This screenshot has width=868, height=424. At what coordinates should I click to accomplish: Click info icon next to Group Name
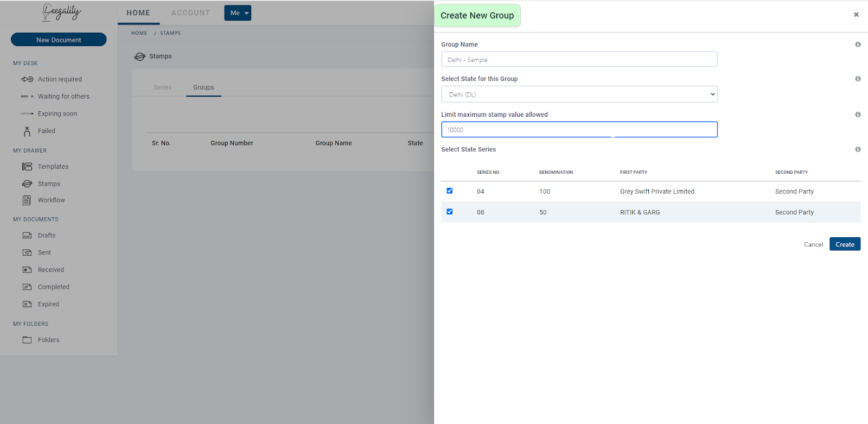click(858, 45)
